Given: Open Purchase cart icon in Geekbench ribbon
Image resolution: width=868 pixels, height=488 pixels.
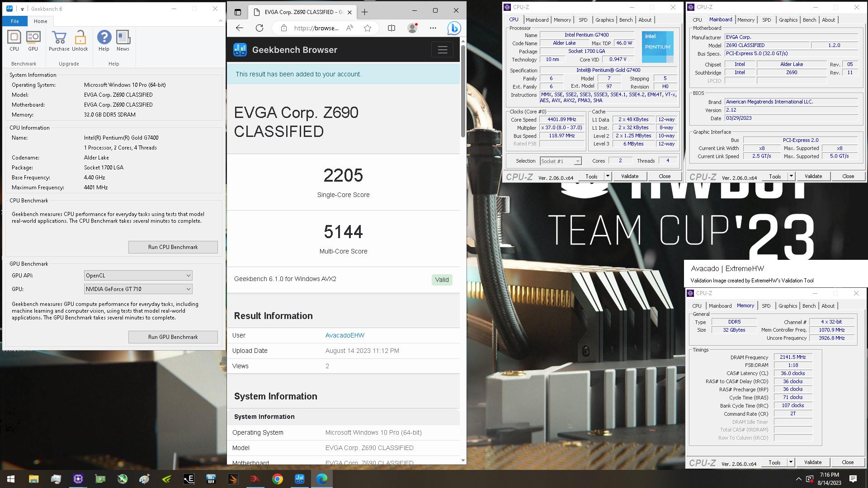Looking at the screenshot, I should [x=59, y=41].
